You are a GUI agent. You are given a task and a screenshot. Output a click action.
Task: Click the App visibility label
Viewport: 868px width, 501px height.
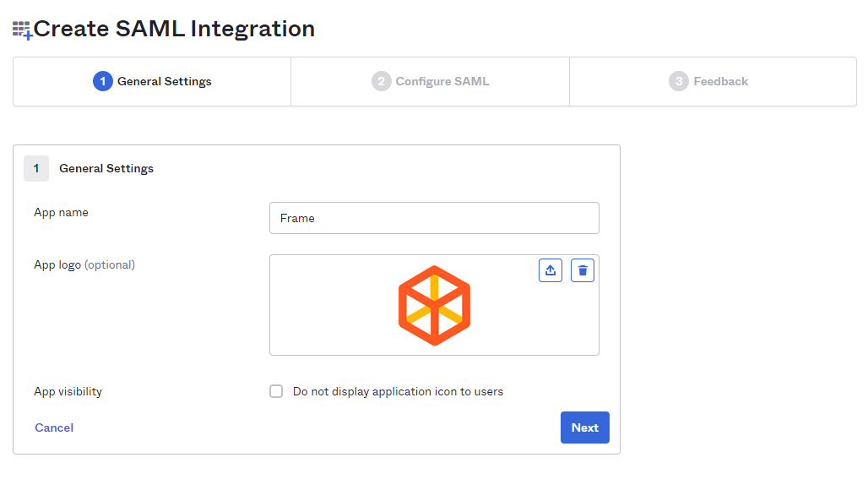click(68, 391)
